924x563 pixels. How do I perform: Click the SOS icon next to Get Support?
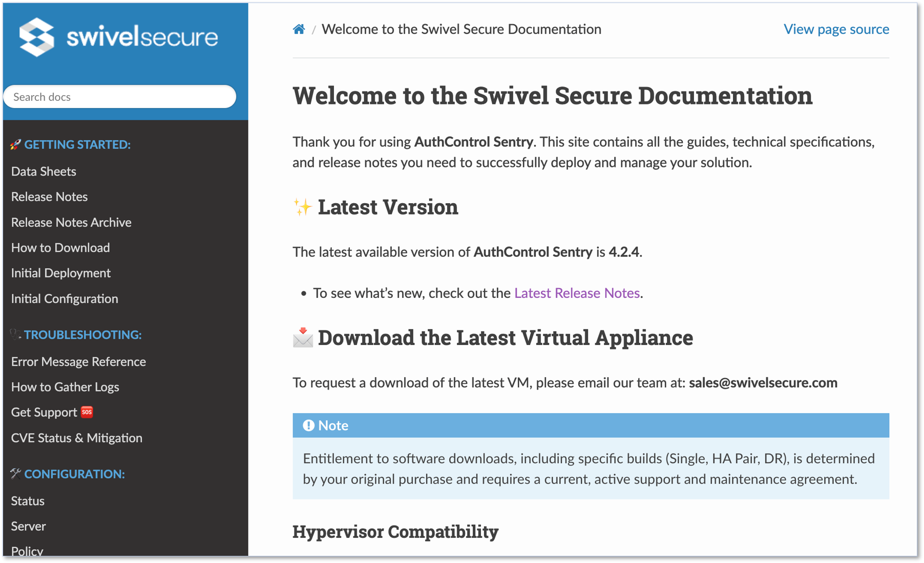(87, 412)
